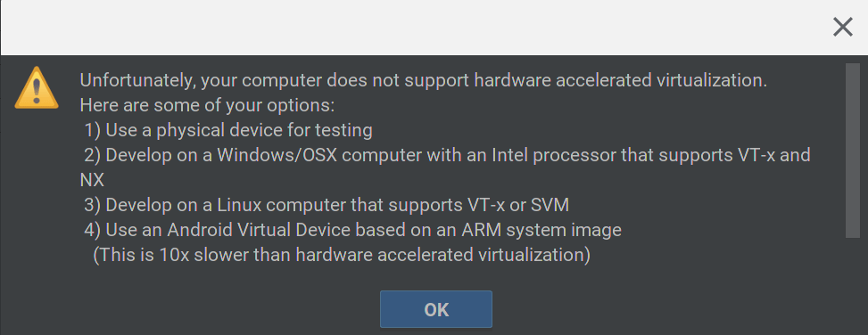This screenshot has width=868, height=335.
Task: Click "ARM system image" in option 4
Action: [x=542, y=230]
